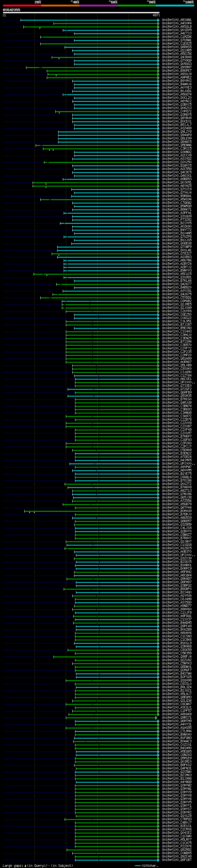The height and width of the screenshot is (868, 197).
Task: Click the alignment bar for UniRef100_C7RPQ3
Action: (111, 819)
